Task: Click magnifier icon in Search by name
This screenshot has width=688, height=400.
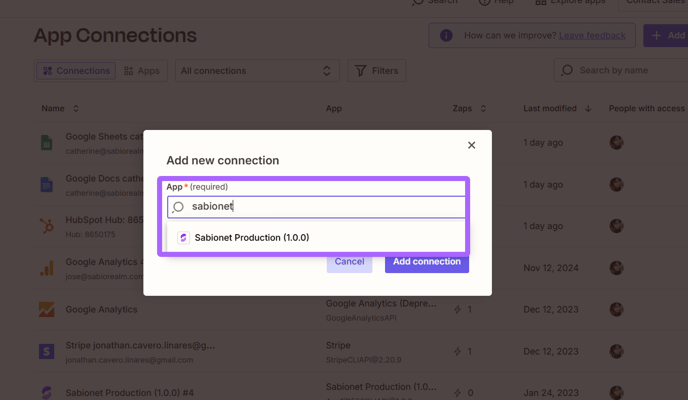Action: point(567,70)
